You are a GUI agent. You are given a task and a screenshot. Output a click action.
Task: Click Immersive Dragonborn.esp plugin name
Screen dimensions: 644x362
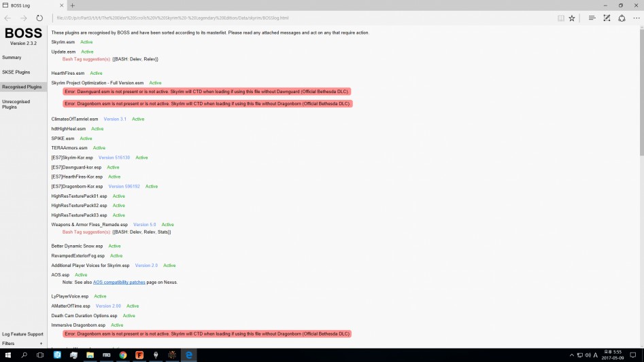(x=78, y=325)
